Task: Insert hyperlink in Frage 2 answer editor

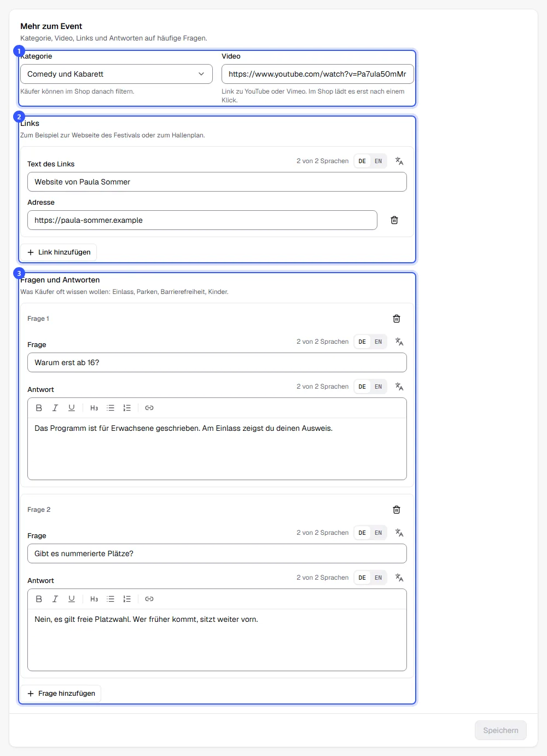Action: pos(149,599)
